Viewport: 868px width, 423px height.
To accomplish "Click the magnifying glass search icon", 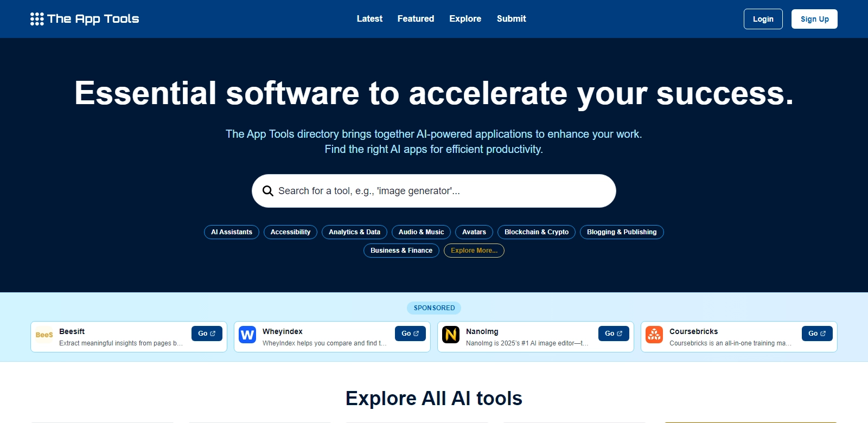I will (267, 191).
